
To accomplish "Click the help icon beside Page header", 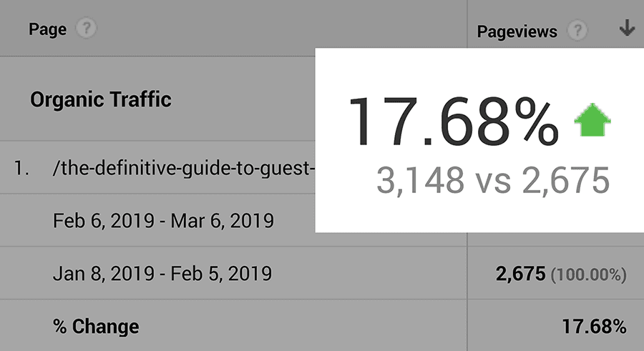I will [87, 29].
